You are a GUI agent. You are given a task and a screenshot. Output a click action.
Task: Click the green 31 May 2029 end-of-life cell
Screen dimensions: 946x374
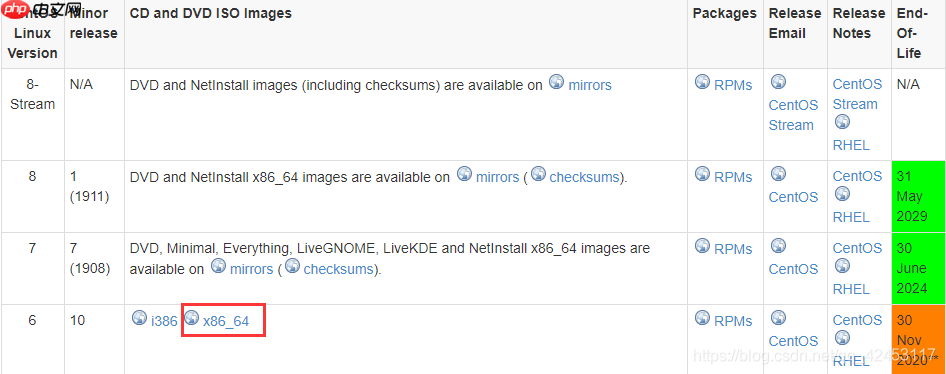tap(918, 196)
